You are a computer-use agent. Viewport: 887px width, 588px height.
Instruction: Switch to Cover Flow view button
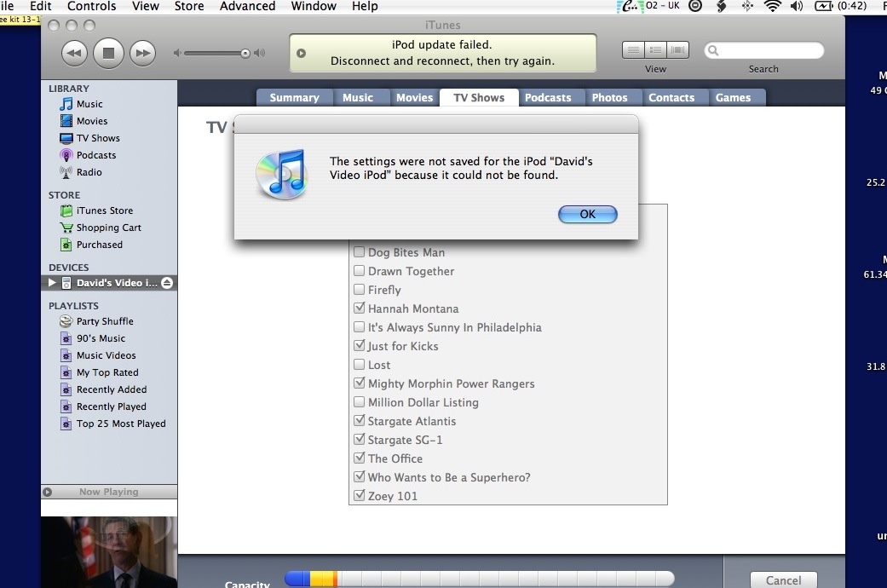(677, 50)
